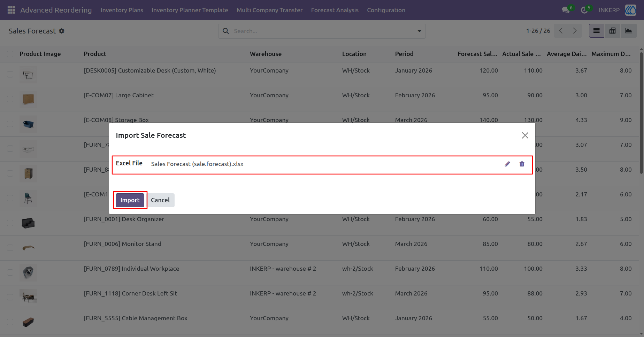Click the Cable Management Box product thumbnail
This screenshot has height=337, width=644.
pyautogui.click(x=28, y=322)
